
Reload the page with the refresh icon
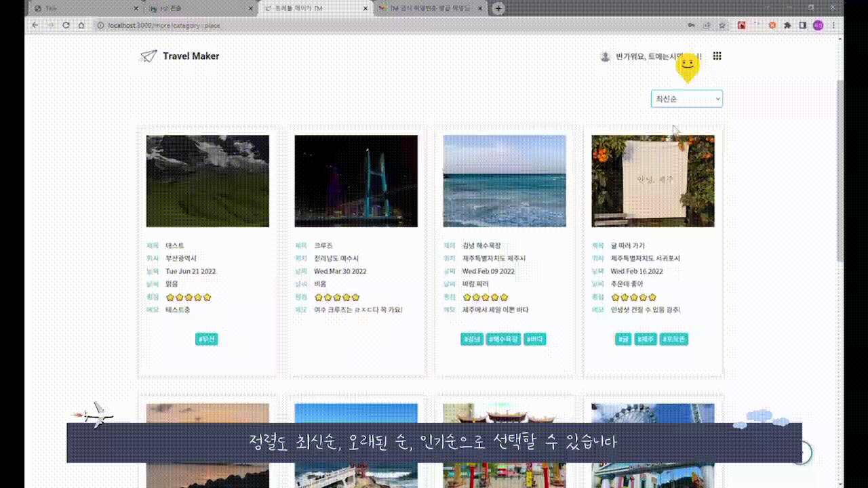tap(66, 25)
